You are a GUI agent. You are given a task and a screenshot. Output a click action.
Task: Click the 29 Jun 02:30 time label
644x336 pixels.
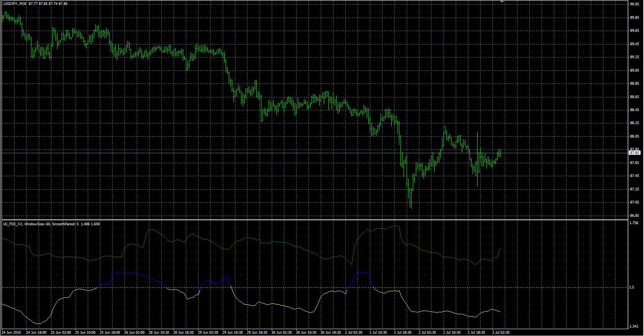coord(208,333)
